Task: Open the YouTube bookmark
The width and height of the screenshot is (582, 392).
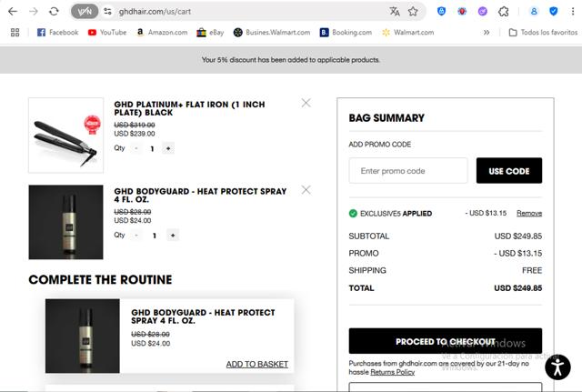Action: click(x=107, y=33)
